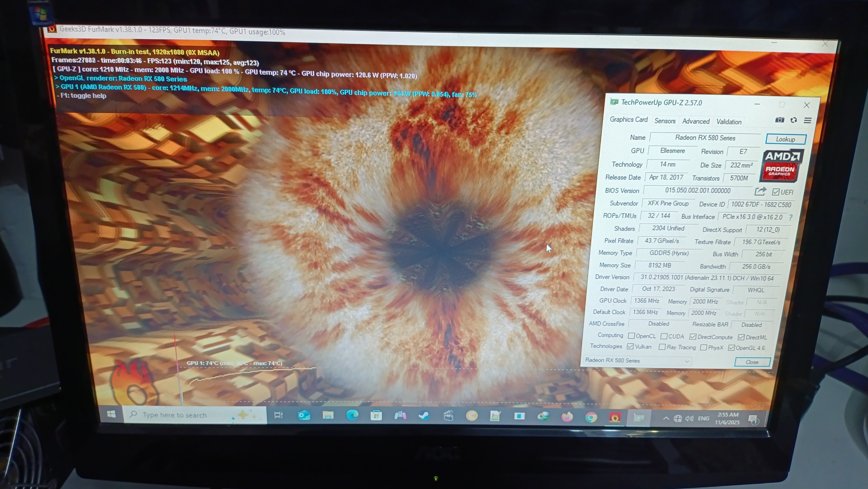Open Firefox from the taskbar
868x489 pixels.
[x=567, y=416]
